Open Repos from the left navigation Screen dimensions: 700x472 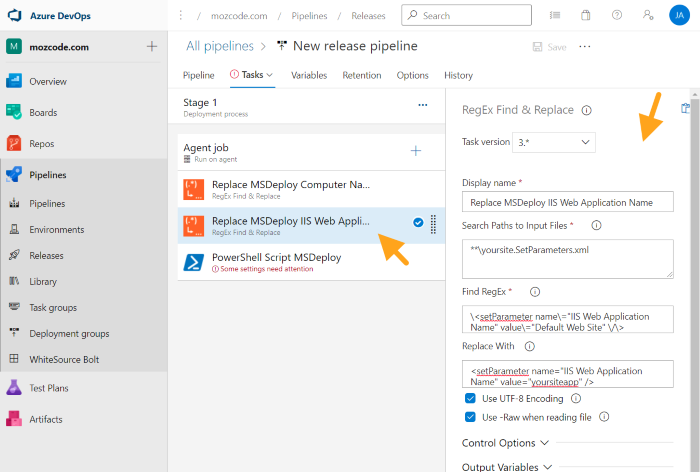coord(15,143)
